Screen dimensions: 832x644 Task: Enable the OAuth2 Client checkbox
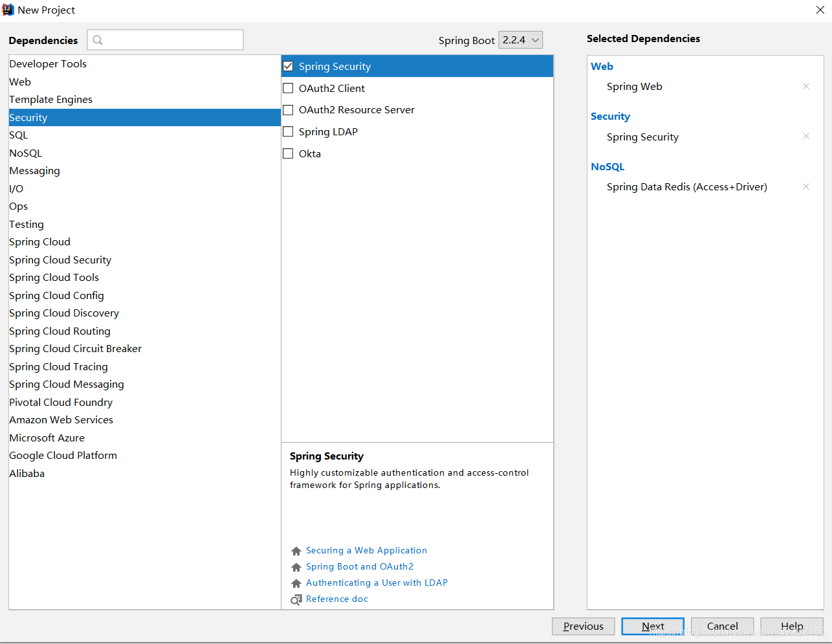click(x=288, y=88)
